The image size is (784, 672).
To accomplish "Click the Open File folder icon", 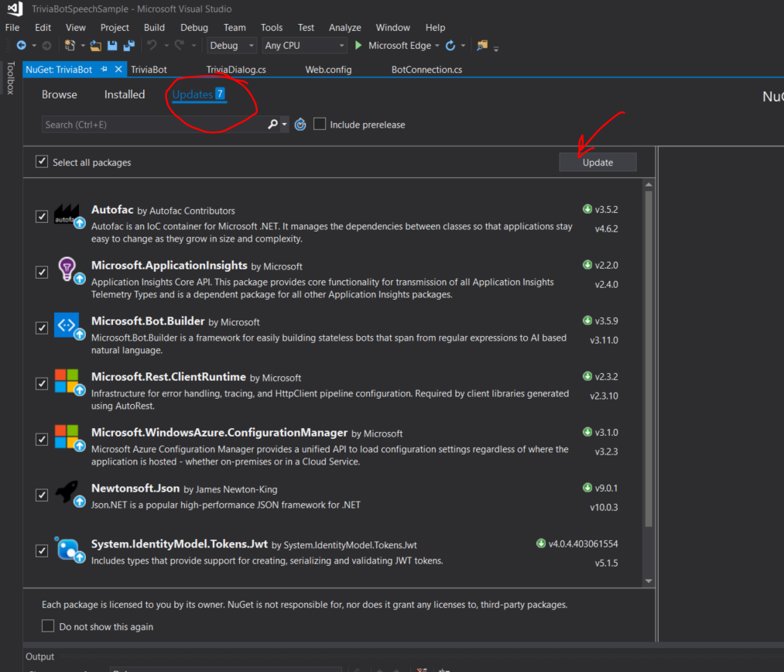I will pyautogui.click(x=96, y=46).
